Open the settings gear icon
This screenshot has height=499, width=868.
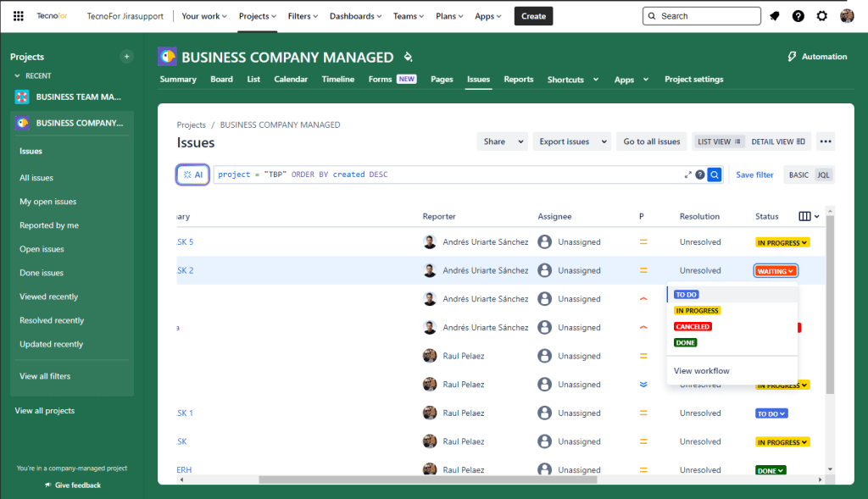tap(822, 16)
